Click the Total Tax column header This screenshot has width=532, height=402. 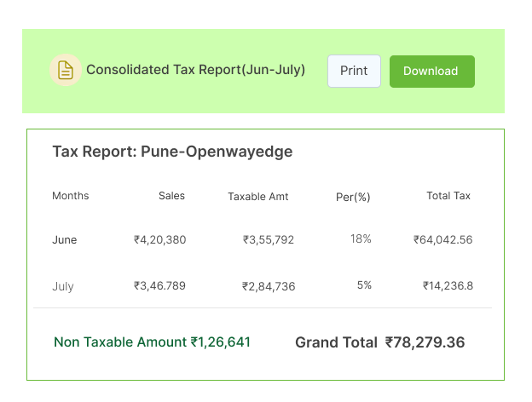tap(448, 196)
